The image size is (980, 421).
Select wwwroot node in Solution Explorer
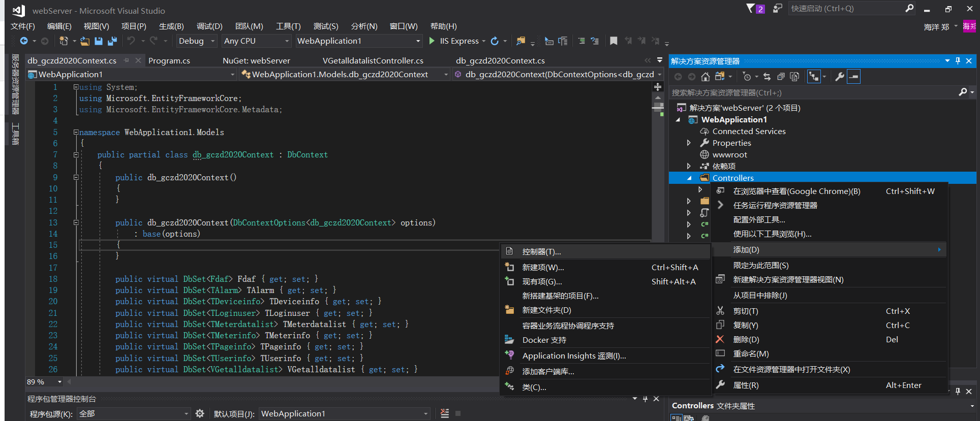(x=729, y=155)
